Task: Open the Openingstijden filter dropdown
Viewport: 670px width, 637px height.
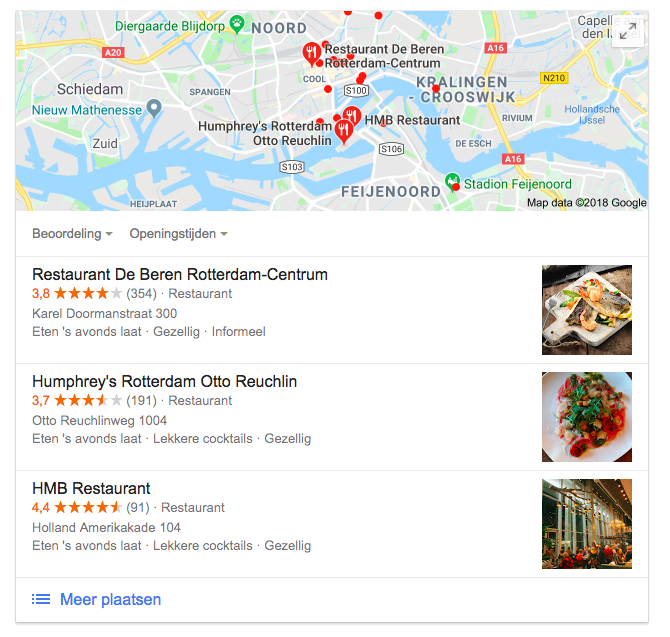Action: click(x=179, y=234)
